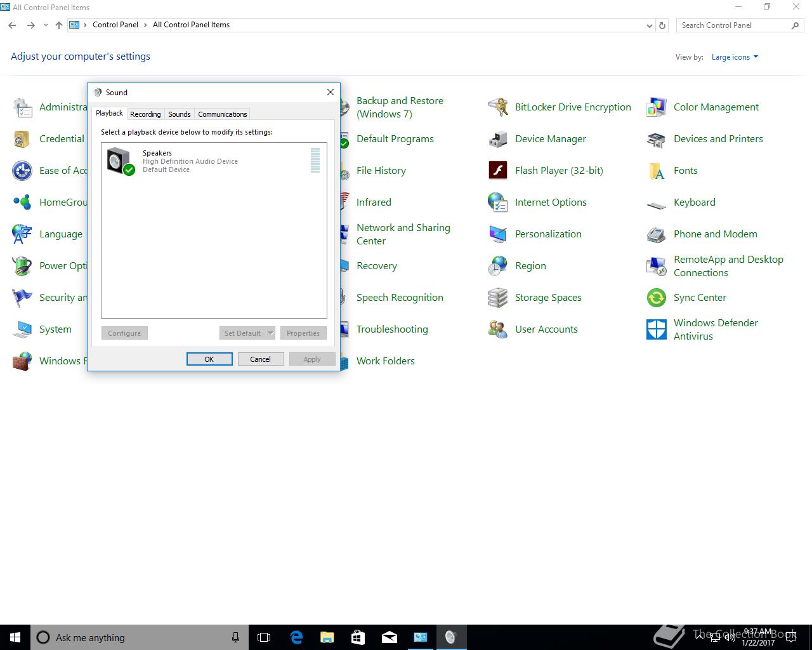Viewport: 812px width, 650px height.
Task: Click the Credential Manager icon
Action: 22,139
